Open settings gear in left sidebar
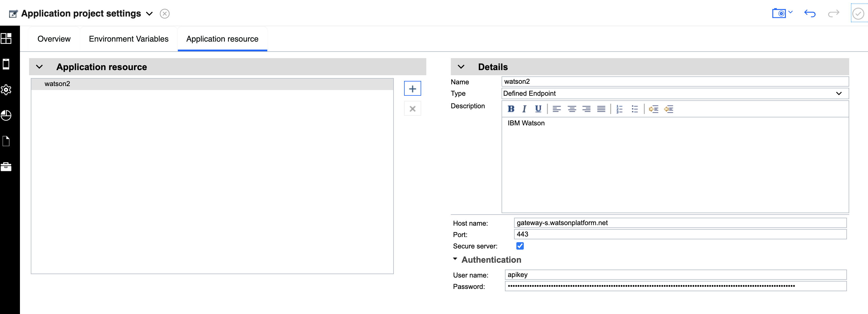Screen dimensions: 868x314 pyautogui.click(x=6, y=90)
